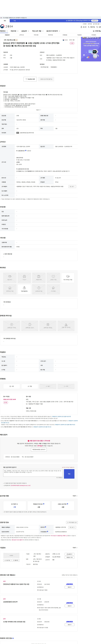Image resolution: width=101 pixels, height=644 pixels.
Task: Jump to 우대사항 section tab
Action: tap(36, 35)
